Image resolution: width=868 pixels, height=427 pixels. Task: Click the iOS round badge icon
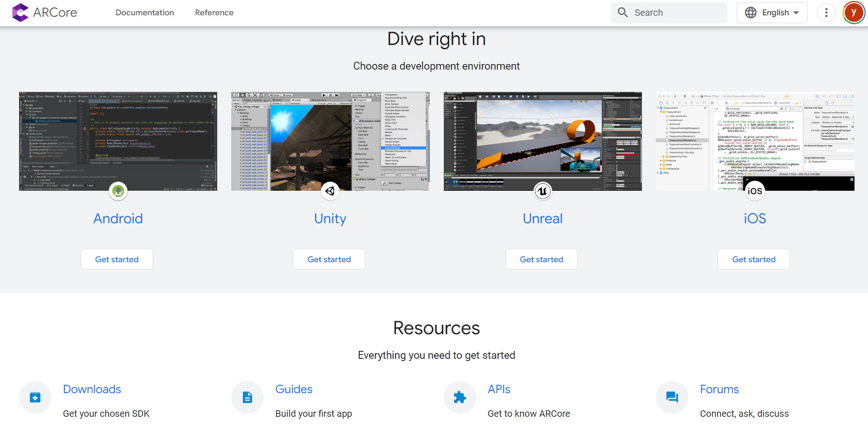[x=755, y=191]
